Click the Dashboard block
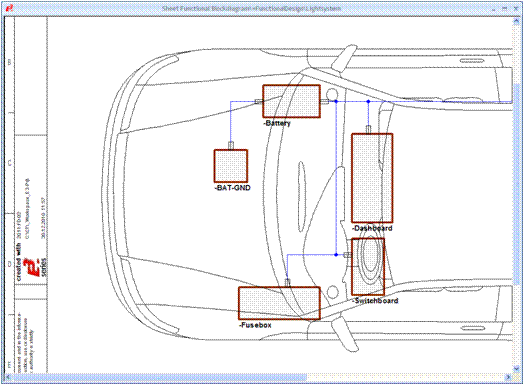Screen dimensions: 524x385 click(x=372, y=178)
